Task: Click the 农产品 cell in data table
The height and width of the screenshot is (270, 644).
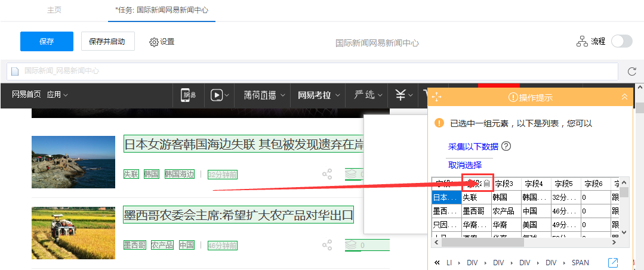Action: tap(506, 212)
